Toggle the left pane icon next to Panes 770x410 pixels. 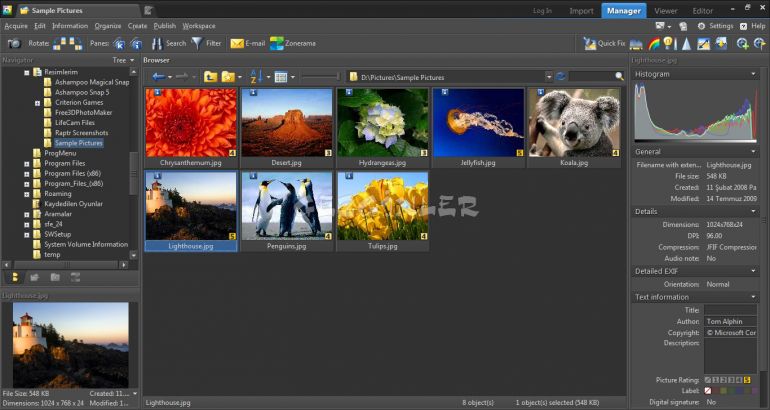pos(119,44)
